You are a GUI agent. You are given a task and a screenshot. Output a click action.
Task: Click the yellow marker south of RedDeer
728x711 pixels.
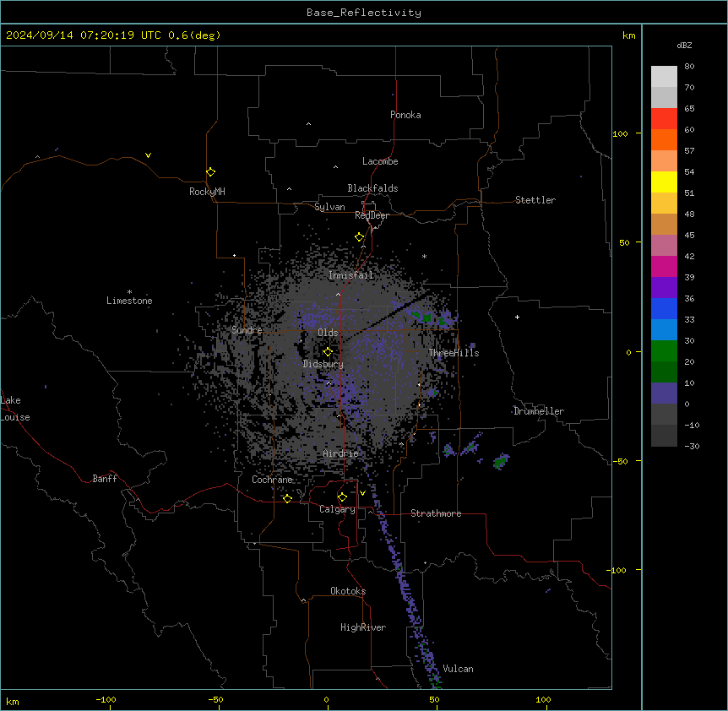(359, 237)
